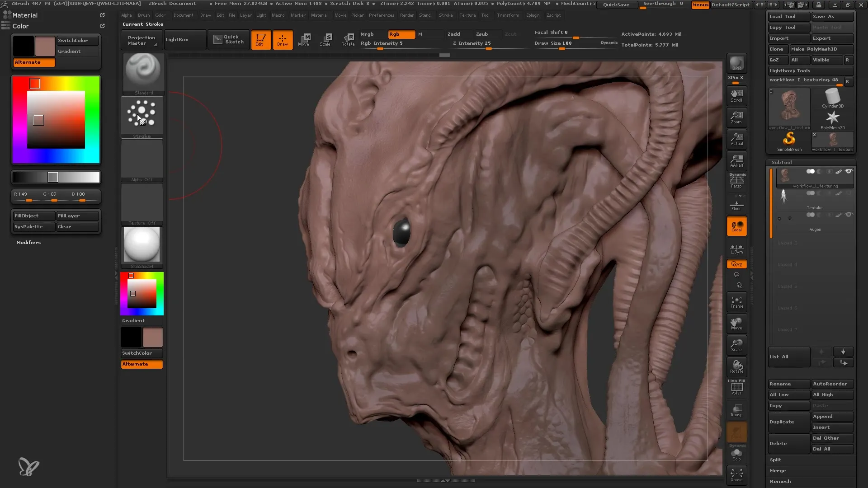
Task: Click the AutoReorder button in SubTool
Action: pos(830,383)
